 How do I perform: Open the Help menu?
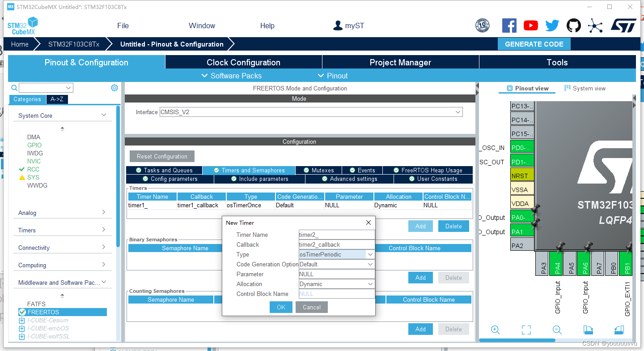coord(267,26)
